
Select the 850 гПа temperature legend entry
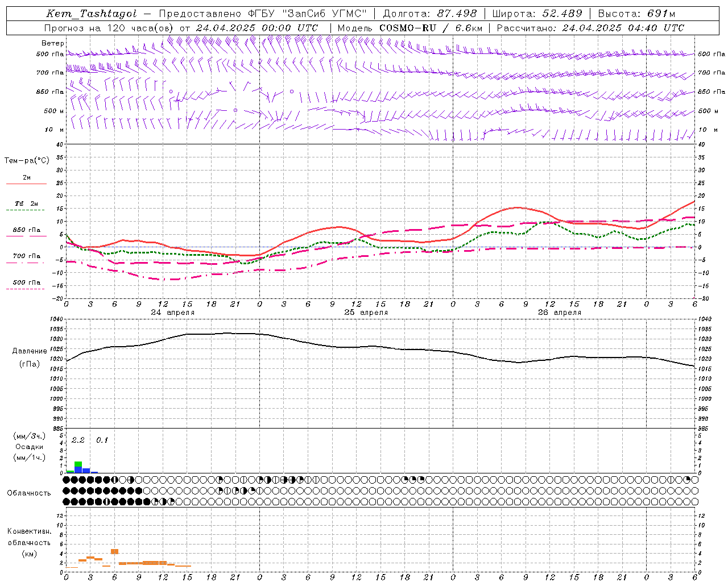[x=26, y=230]
